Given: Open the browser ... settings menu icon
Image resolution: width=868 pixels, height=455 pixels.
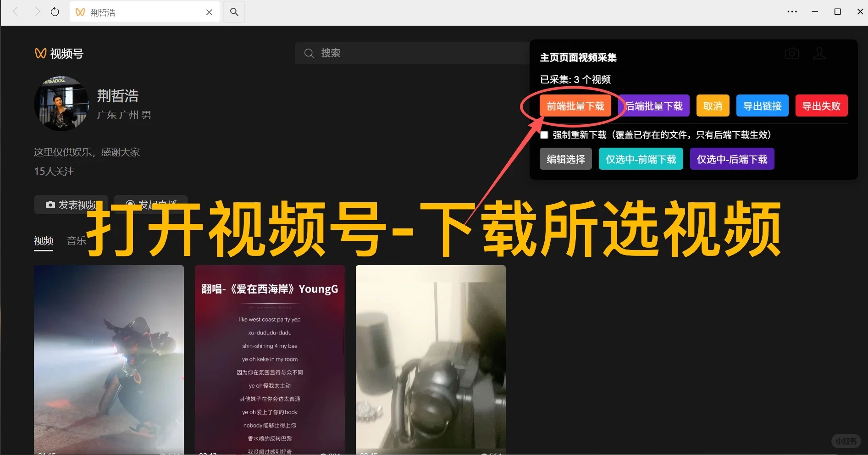Looking at the screenshot, I should coord(792,11).
